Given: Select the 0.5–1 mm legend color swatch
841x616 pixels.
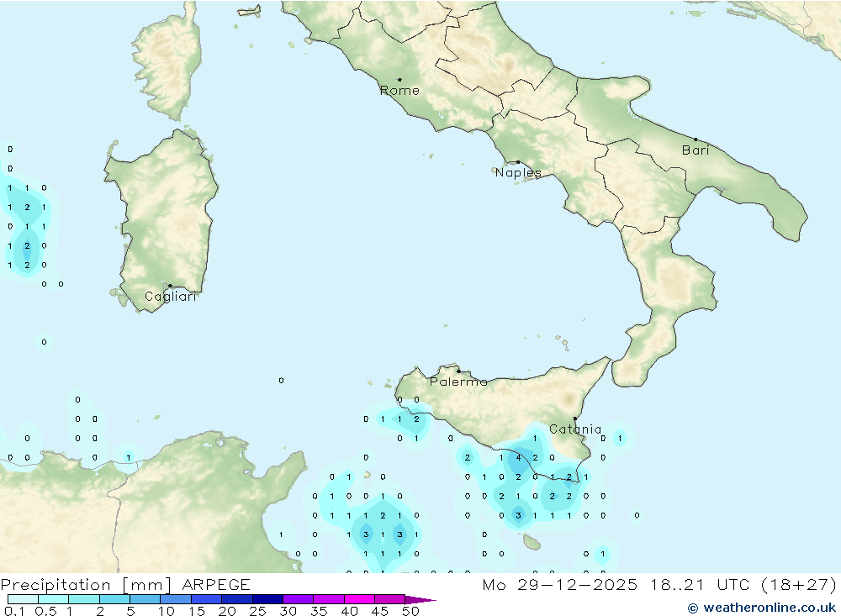Looking at the screenshot, I should coord(54,599).
